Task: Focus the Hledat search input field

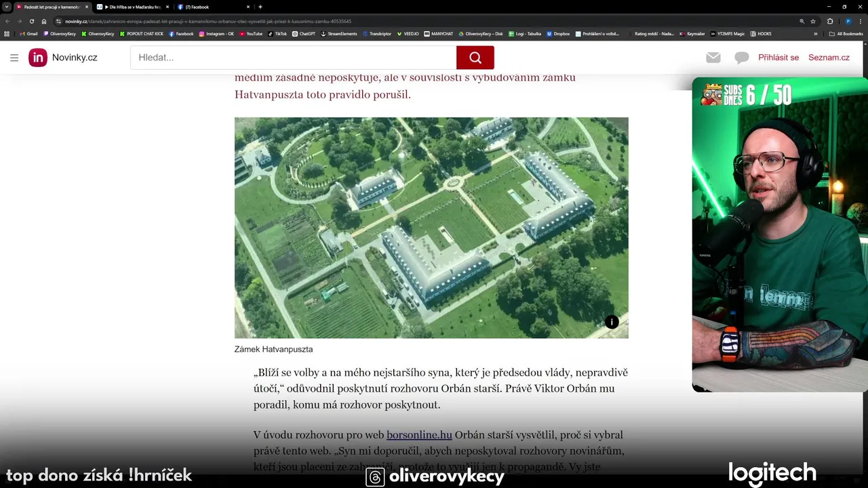Action: pos(294,58)
